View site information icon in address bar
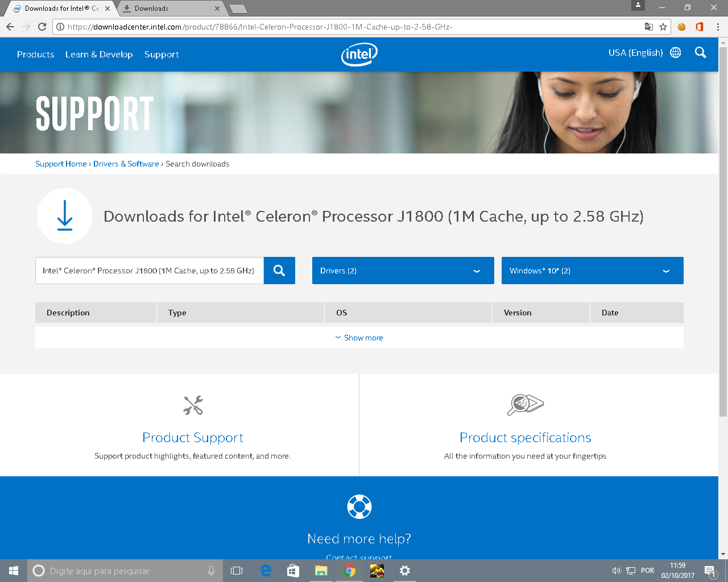Image resolution: width=728 pixels, height=582 pixels. click(60, 27)
